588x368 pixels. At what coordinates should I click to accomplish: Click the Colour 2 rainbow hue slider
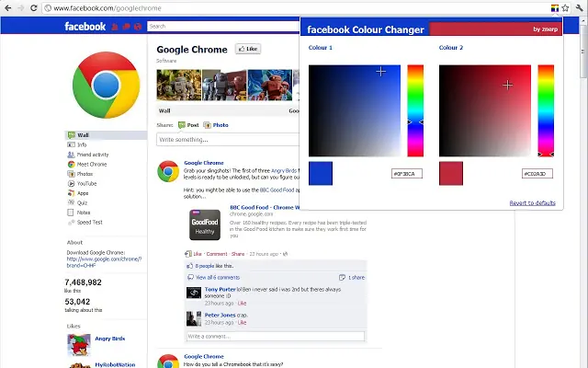pos(546,110)
